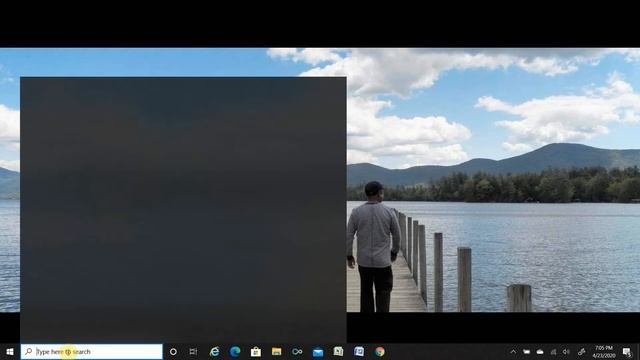The height and width of the screenshot is (360, 640).
Task: Launch Google Chrome from the taskbar
Action: pos(380,351)
